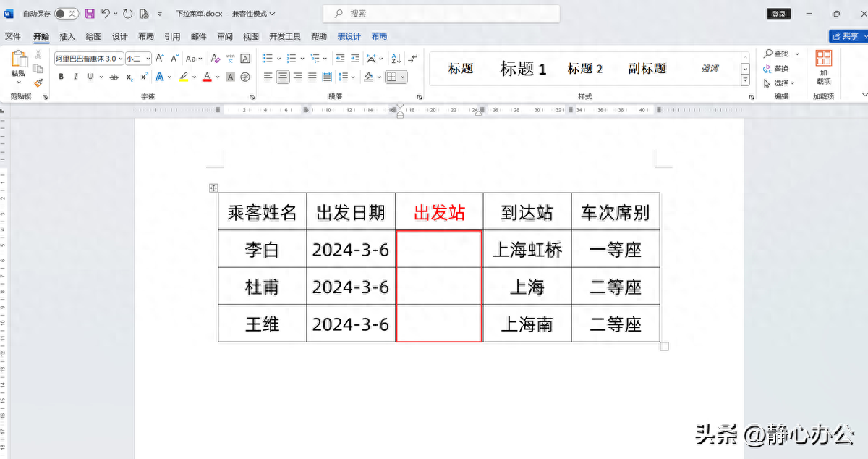Click the enclosed character icon

(x=245, y=77)
